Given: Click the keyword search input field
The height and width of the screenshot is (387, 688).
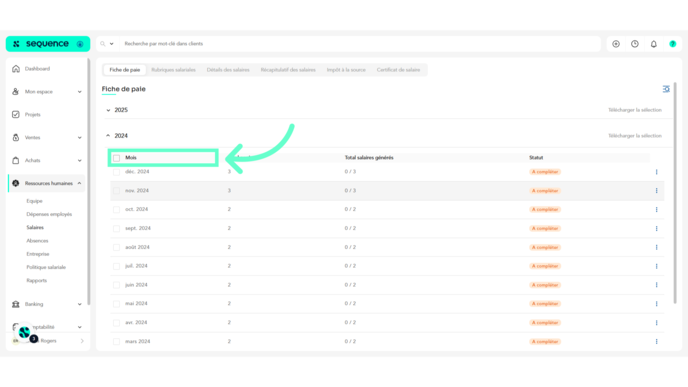Looking at the screenshot, I should tap(360, 44).
